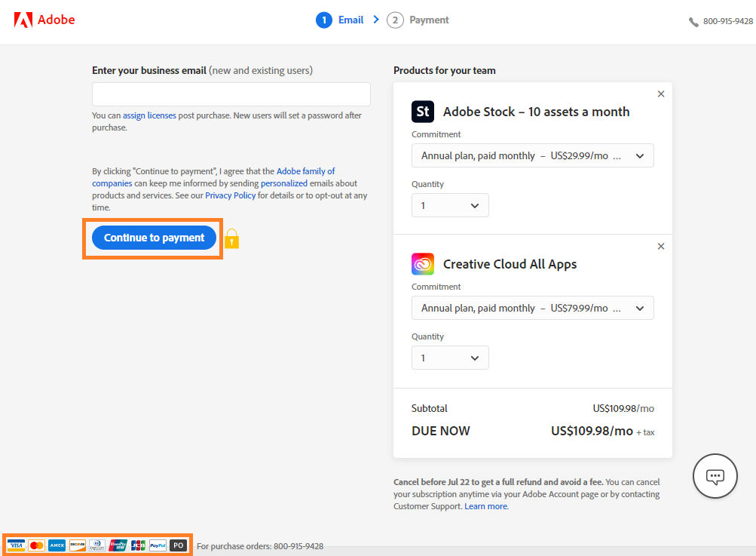Click the Amex card icon
This screenshot has width=756, height=556.
pyautogui.click(x=57, y=545)
